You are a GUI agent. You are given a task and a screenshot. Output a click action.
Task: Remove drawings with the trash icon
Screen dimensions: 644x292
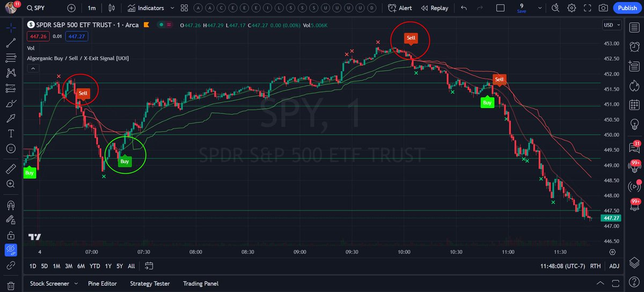pos(11,286)
